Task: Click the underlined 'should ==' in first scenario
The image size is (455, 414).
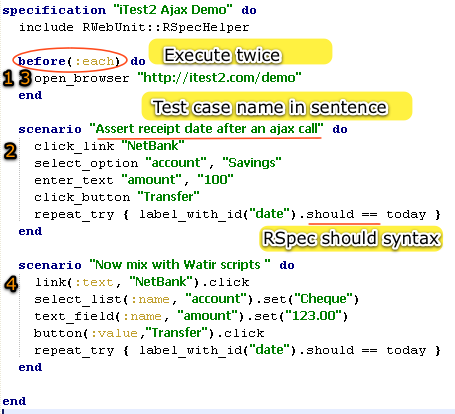Action: (342, 214)
